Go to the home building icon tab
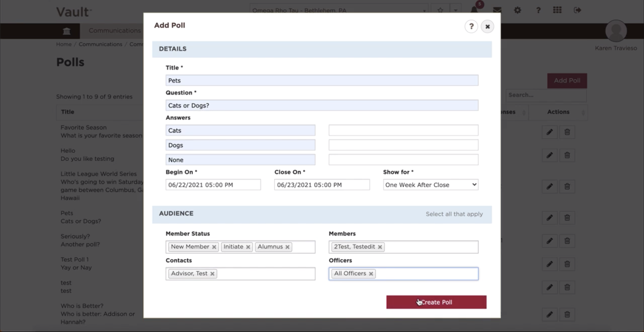 66,31
